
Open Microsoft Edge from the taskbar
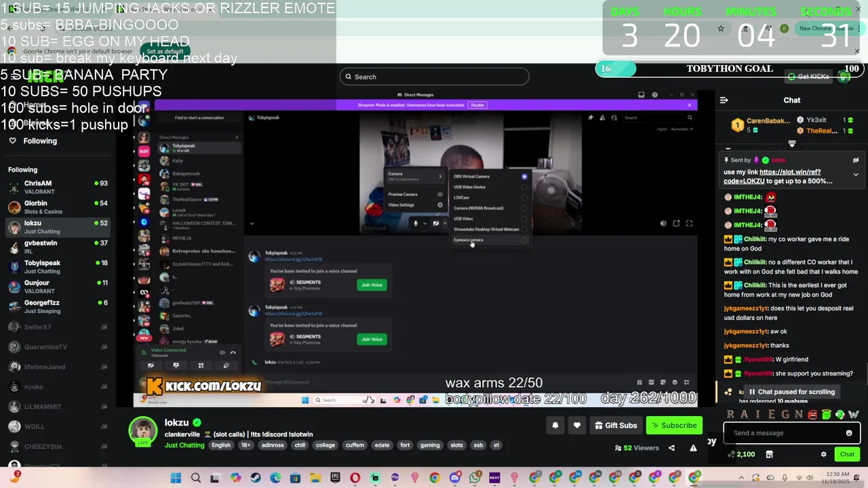275,478
